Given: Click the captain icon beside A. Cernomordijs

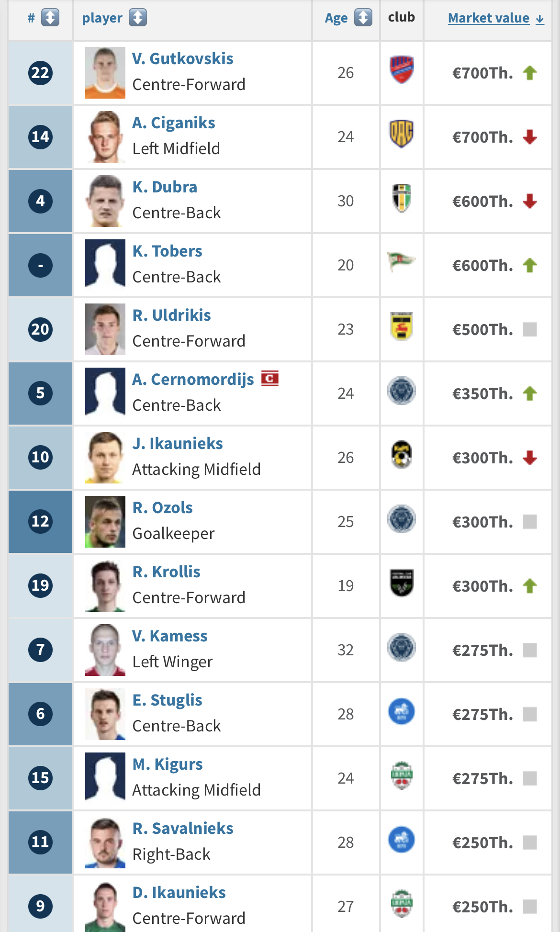Looking at the screenshot, I should coord(270,379).
